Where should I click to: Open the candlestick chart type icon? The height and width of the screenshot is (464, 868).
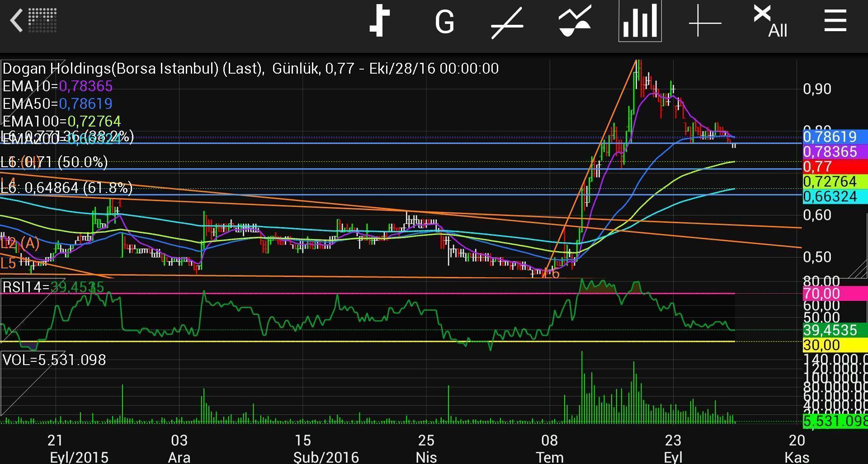coord(380,21)
